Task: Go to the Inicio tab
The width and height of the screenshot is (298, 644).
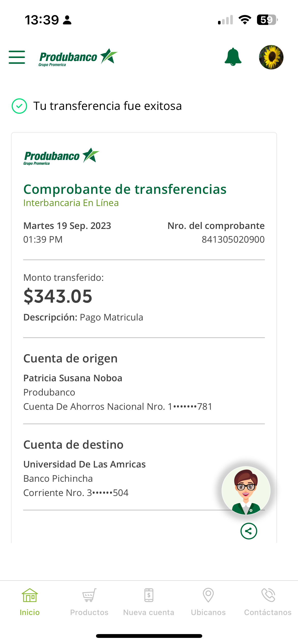Action: 30,602
